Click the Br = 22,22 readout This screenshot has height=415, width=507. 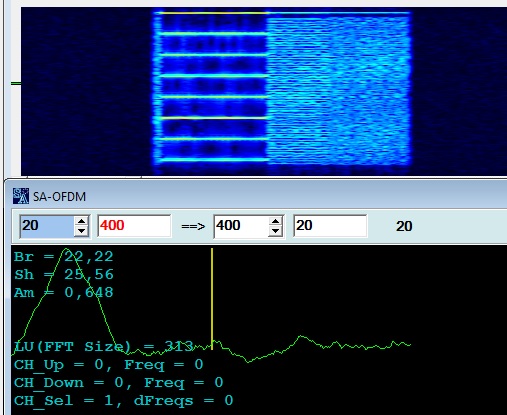(x=63, y=256)
